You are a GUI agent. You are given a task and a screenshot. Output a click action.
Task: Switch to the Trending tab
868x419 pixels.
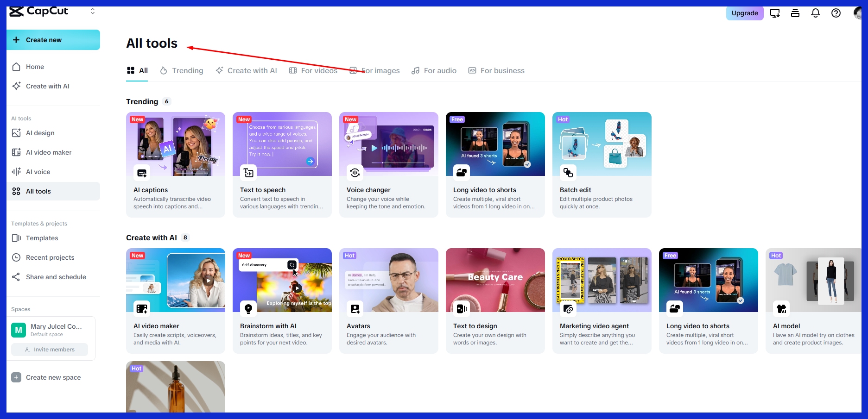point(182,70)
